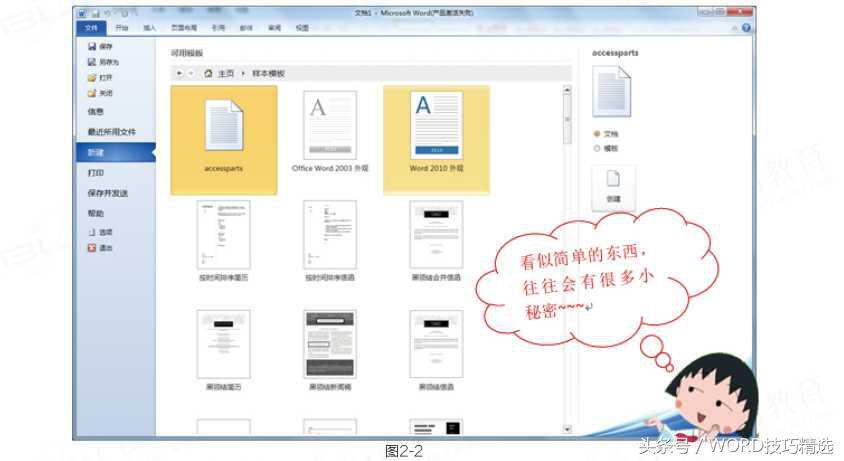Viewport: 844px width, 461px height.
Task: Click the Home icon in template breadcrumb
Action: point(208,73)
